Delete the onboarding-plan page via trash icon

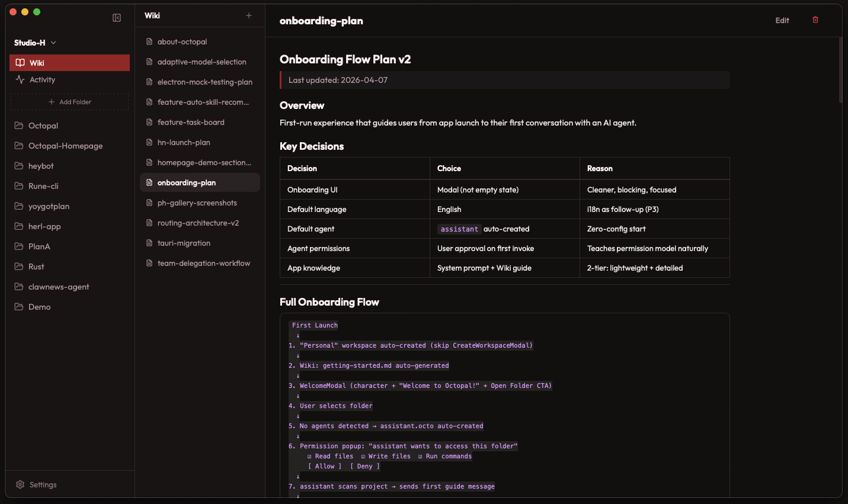[815, 20]
